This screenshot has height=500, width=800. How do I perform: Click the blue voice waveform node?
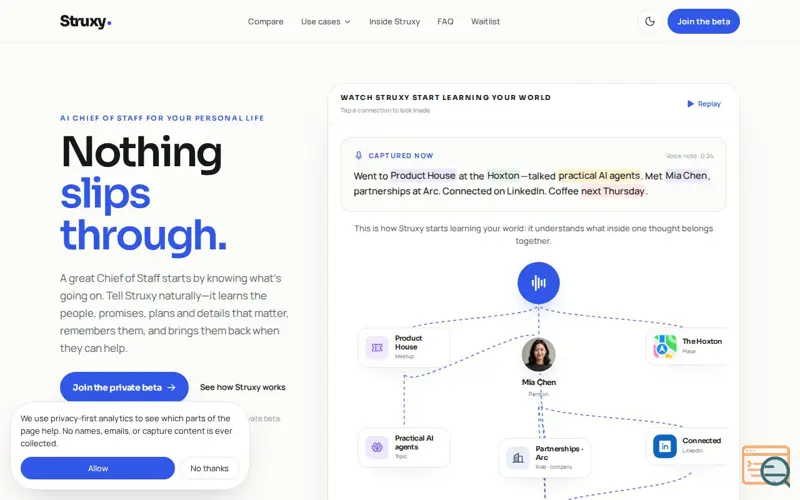(538, 283)
